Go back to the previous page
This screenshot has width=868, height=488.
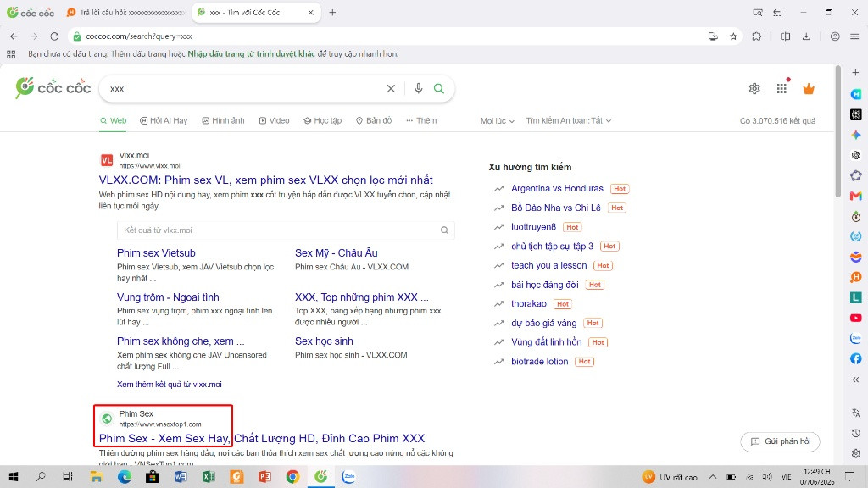(x=14, y=36)
